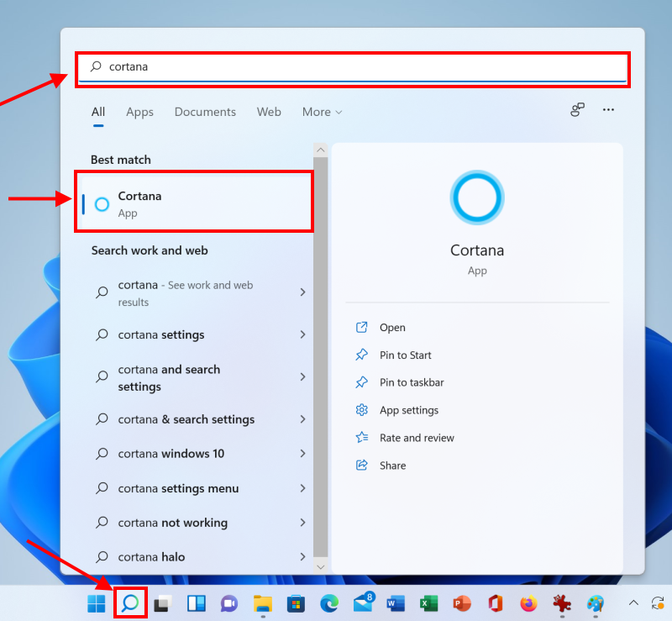Click the search feedback people icon
Screen dimensions: 672x621
(577, 110)
